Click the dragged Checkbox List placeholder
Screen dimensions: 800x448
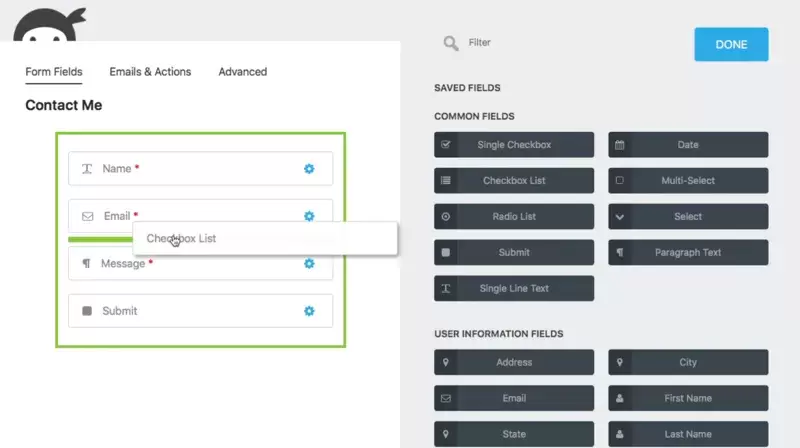pyautogui.click(x=265, y=239)
